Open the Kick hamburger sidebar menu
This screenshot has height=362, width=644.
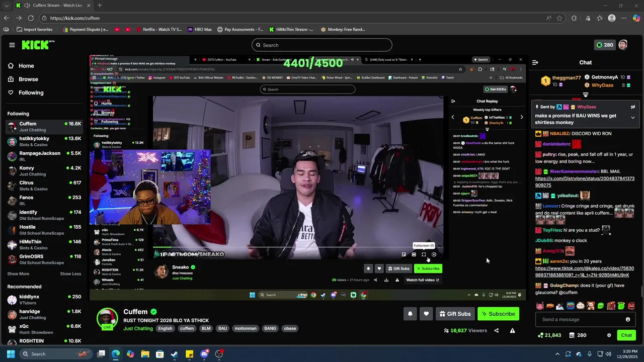12,45
